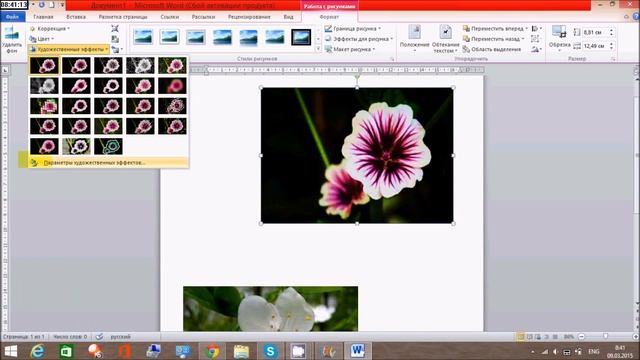
Task: Click the Страница: 1 из 1 indicator
Action: [x=24, y=337]
